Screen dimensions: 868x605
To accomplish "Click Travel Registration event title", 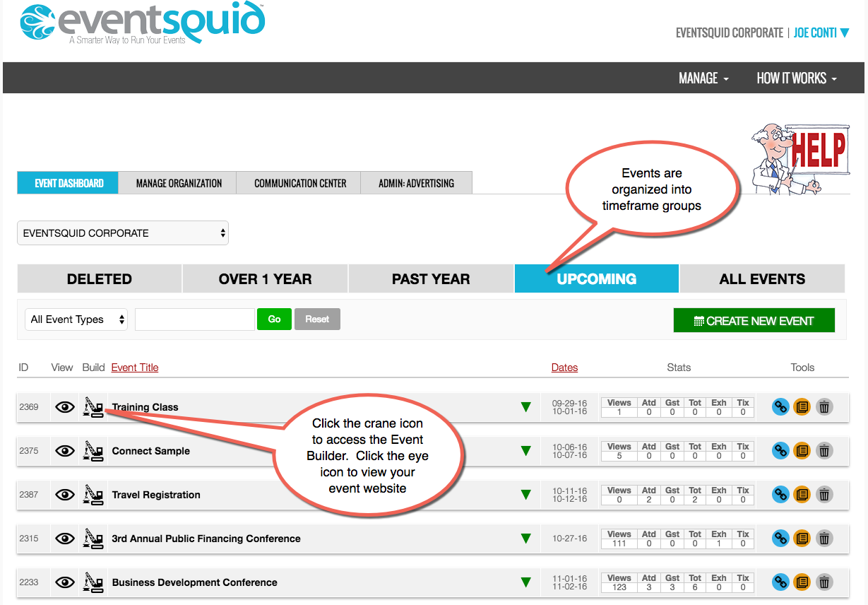I will click(x=156, y=495).
